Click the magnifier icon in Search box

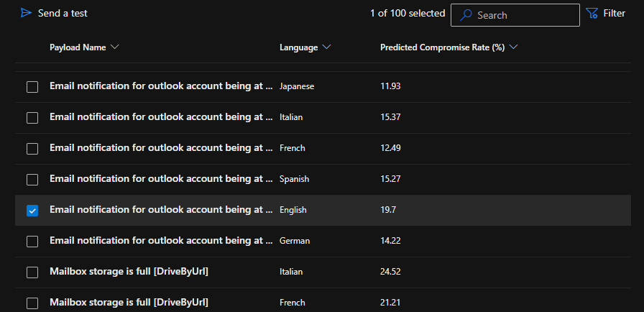[466, 15]
